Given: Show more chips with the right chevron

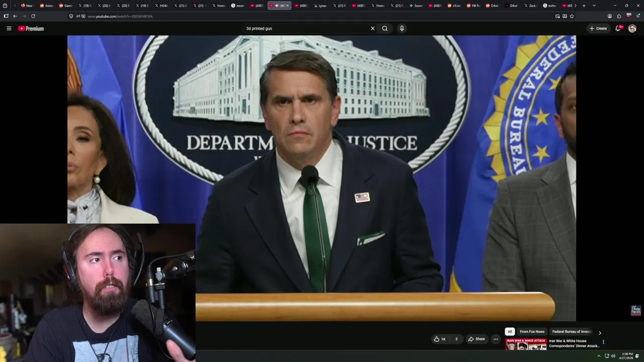Looking at the screenshot, I should point(600,333).
